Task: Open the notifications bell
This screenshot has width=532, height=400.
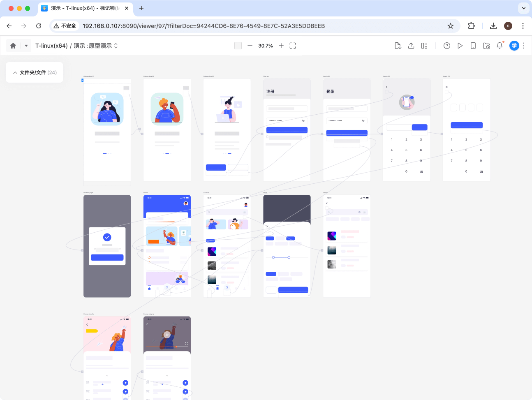Action: pos(500,46)
